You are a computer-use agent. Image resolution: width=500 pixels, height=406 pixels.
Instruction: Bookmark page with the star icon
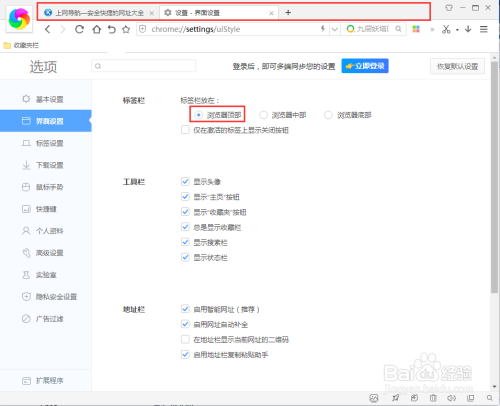[x=126, y=29]
